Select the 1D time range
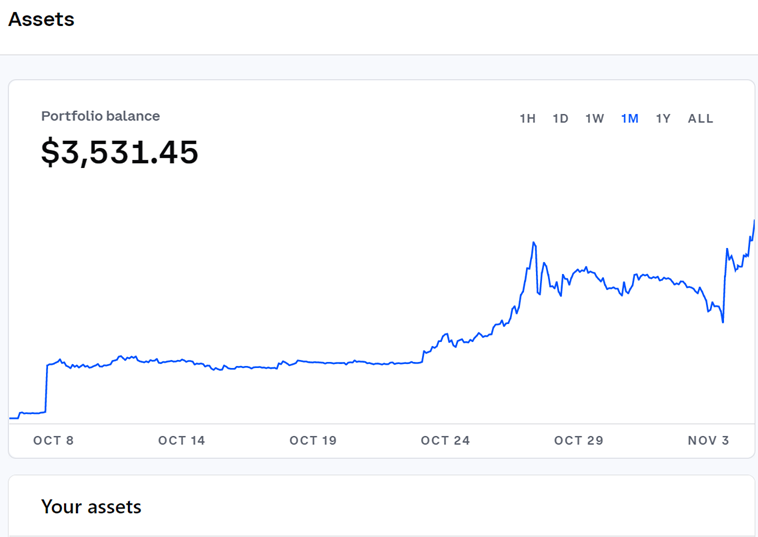Viewport: 758px width, 537px height. tap(560, 118)
